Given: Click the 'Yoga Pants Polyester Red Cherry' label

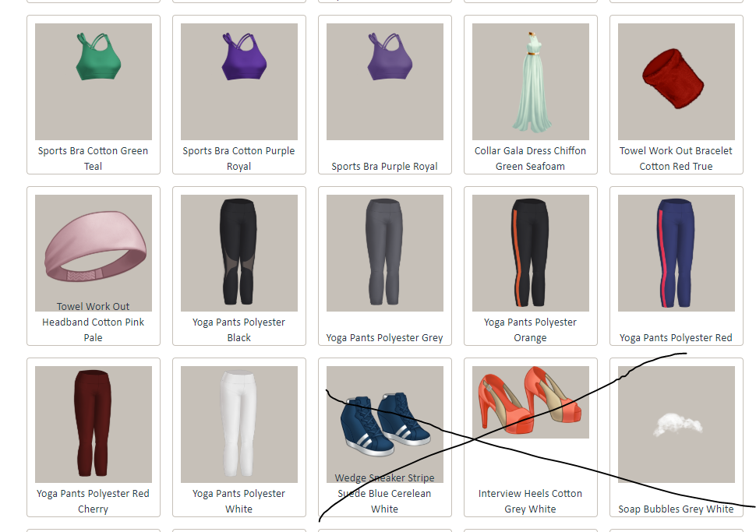Looking at the screenshot, I should [x=93, y=501].
